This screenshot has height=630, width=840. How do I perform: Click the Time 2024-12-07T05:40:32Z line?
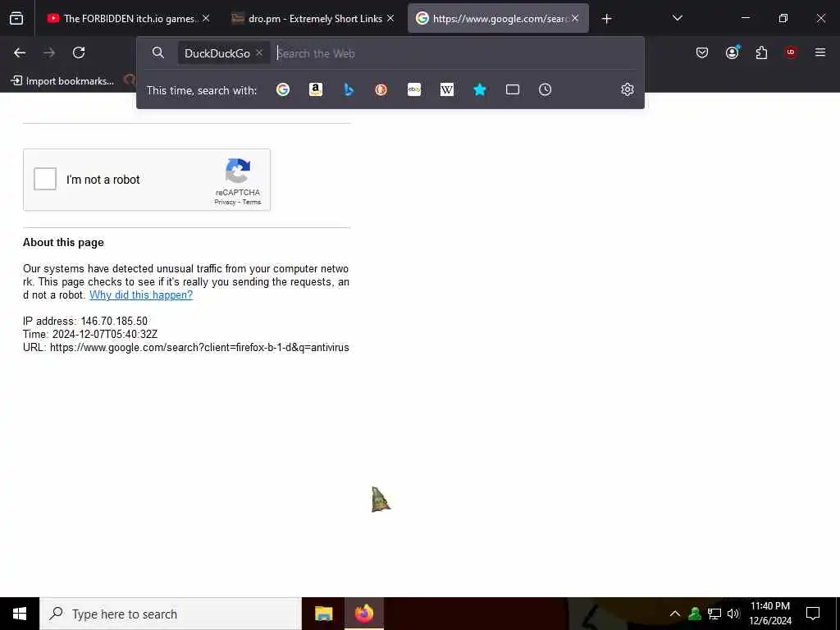pos(90,335)
